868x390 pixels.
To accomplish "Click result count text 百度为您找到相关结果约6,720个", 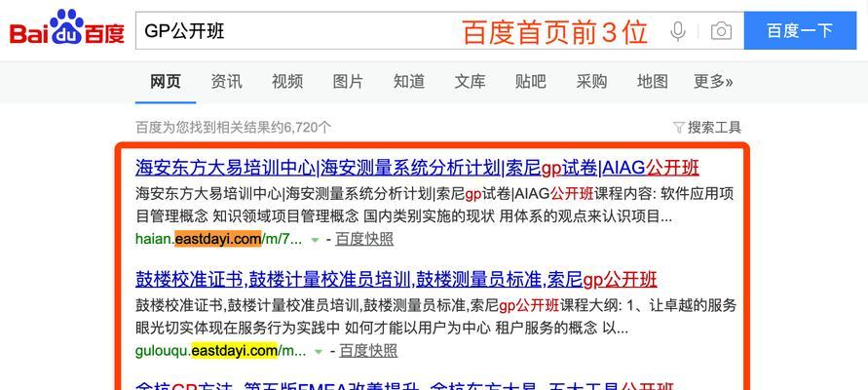I will pos(233,128).
